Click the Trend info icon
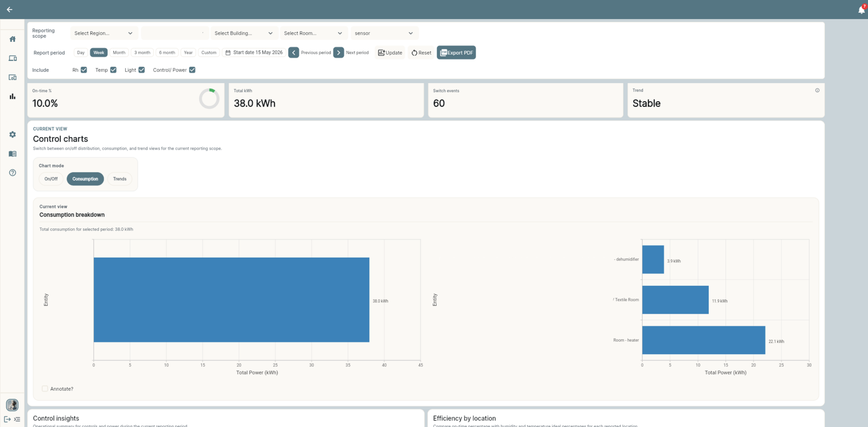868x427 pixels. (817, 90)
